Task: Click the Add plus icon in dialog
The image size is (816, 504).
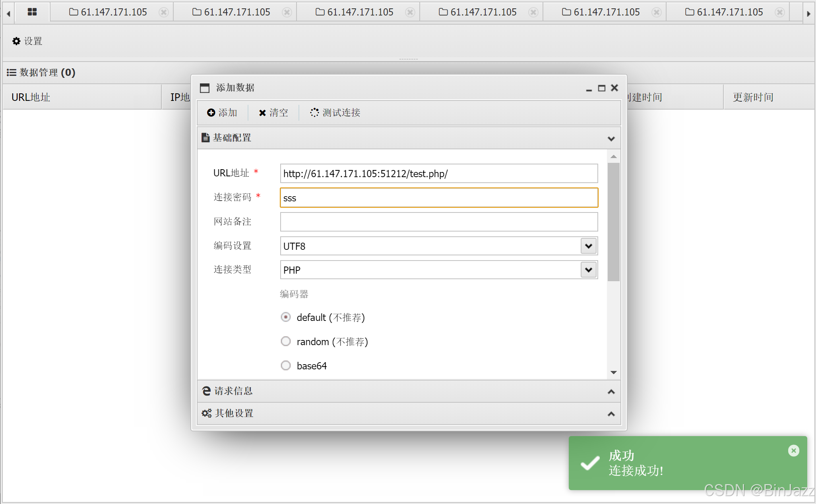Action: click(x=211, y=113)
